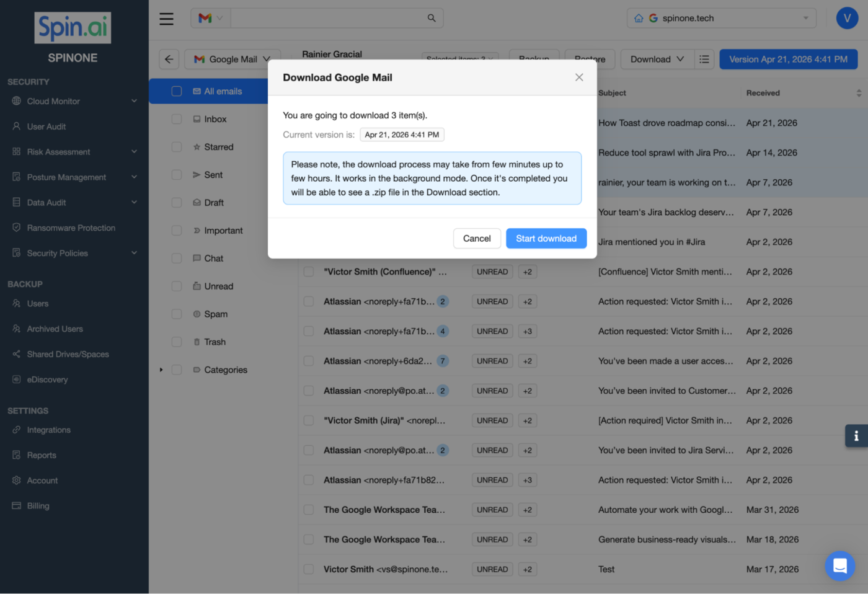868x594 pixels.
Task: Select the Unread folder
Action: (x=218, y=286)
